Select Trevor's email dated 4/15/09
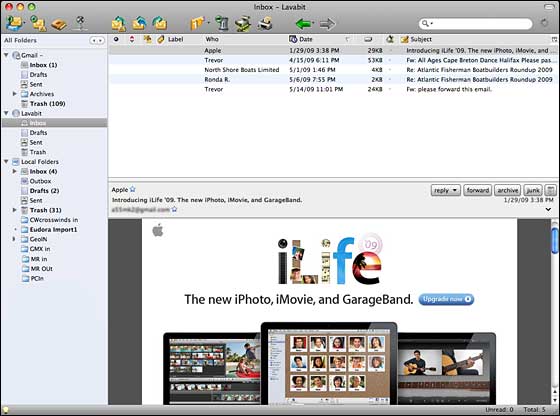 [x=333, y=60]
